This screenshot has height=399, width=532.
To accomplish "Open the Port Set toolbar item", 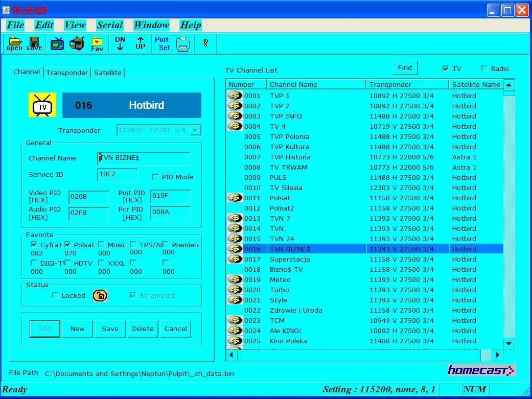I will point(162,44).
